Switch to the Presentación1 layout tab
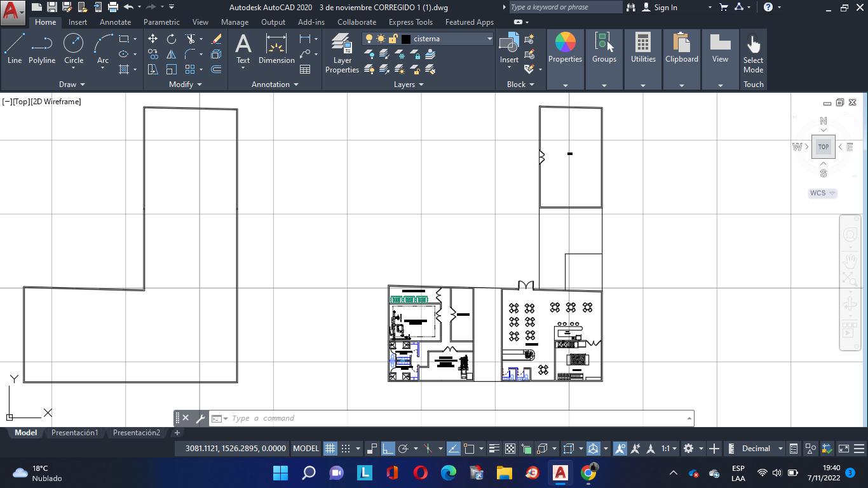 (75, 433)
